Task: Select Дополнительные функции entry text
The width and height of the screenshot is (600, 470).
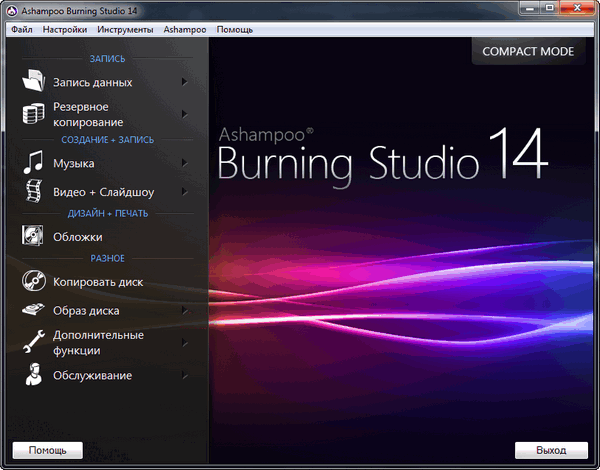Action: coord(98,343)
